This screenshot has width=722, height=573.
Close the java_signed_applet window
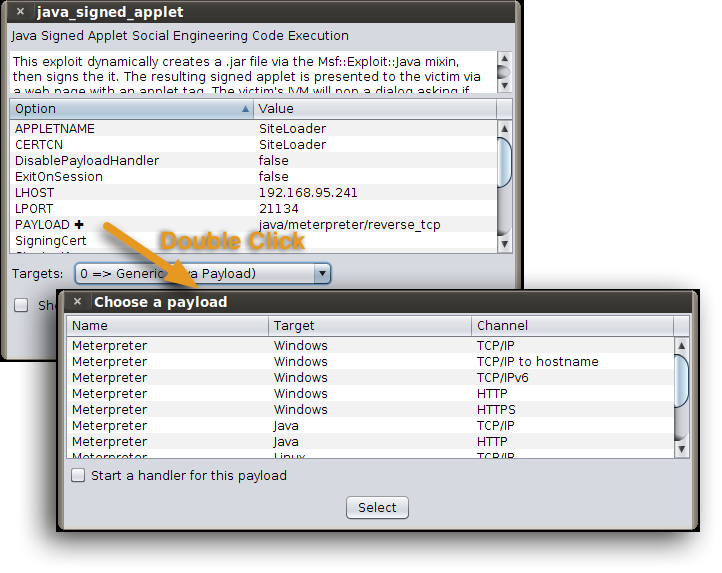(20, 12)
